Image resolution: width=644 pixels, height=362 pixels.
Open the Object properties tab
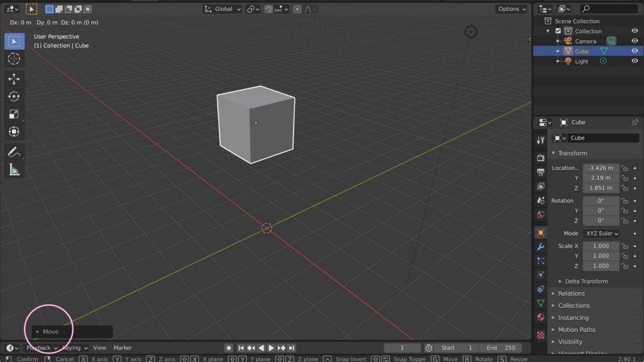coord(540,233)
